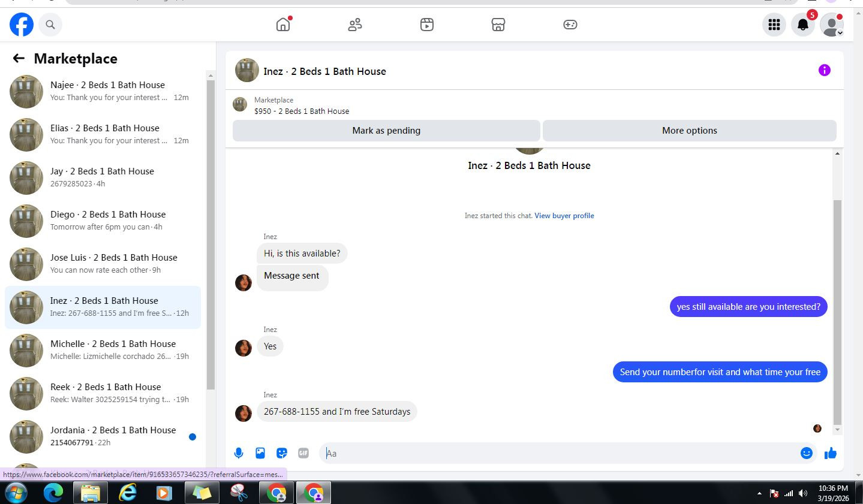
Task: Attach a photo using the image icon
Action: (x=260, y=453)
